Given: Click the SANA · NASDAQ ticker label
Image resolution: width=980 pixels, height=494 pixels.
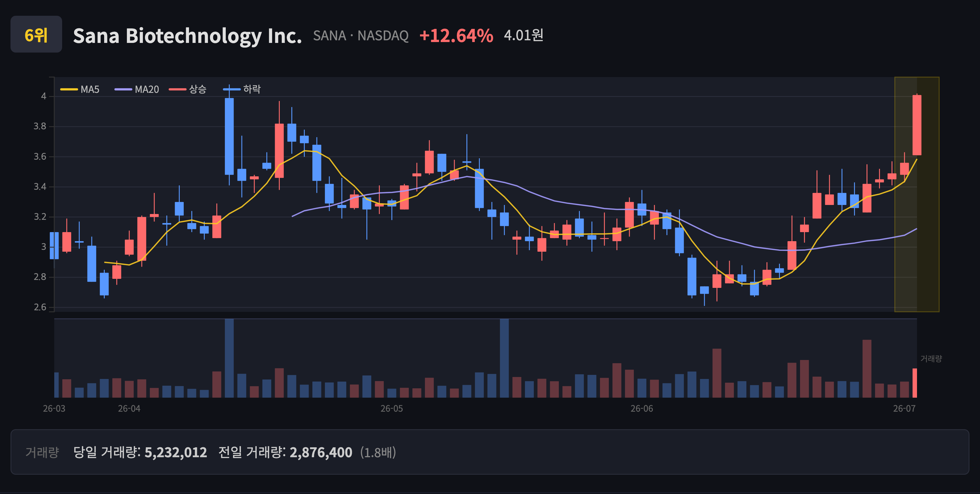Looking at the screenshot, I should click(361, 36).
